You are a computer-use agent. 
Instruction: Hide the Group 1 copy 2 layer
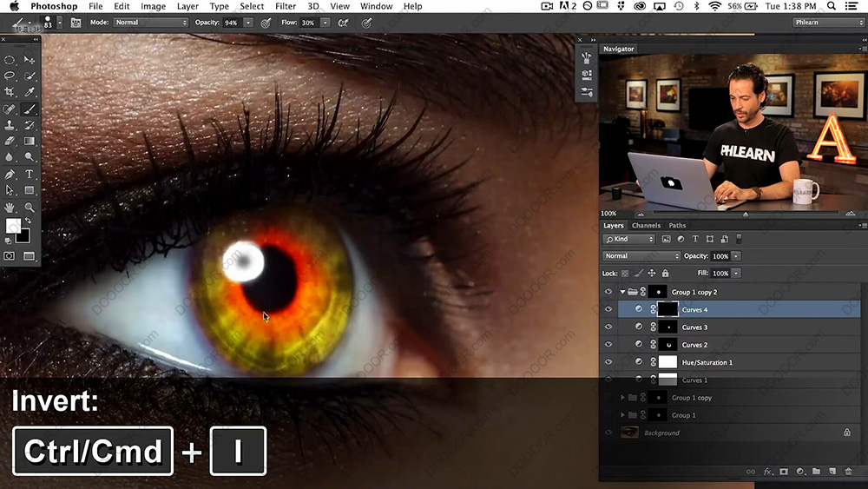(608, 292)
